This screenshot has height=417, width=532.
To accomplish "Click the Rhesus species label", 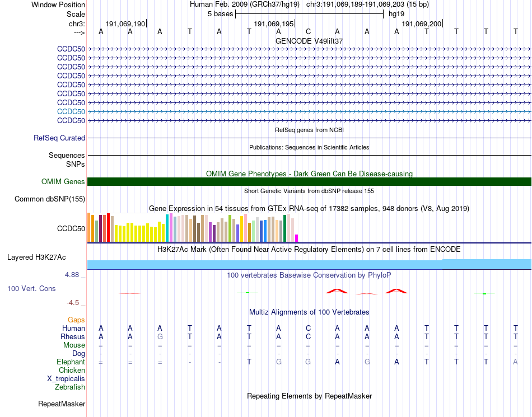I will tap(73, 336).
